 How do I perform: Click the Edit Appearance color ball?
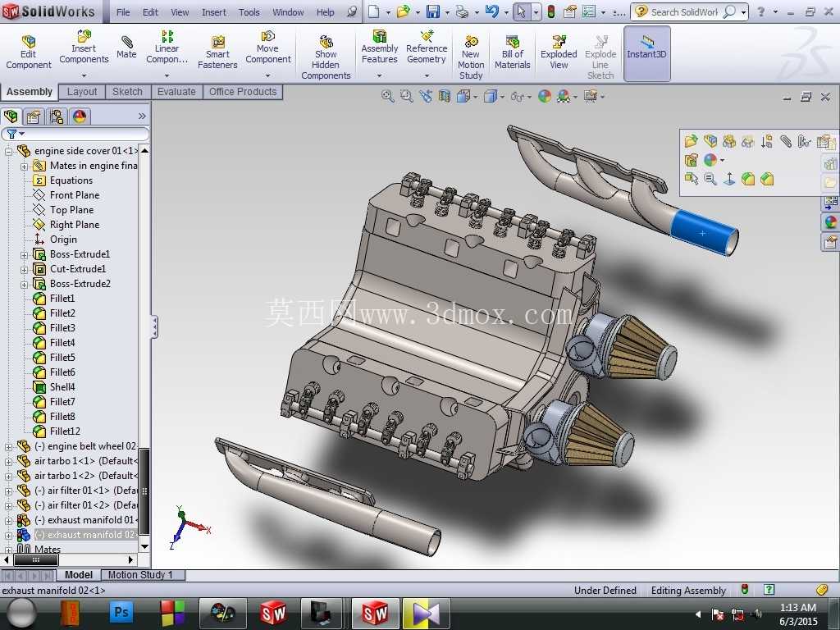[545, 97]
